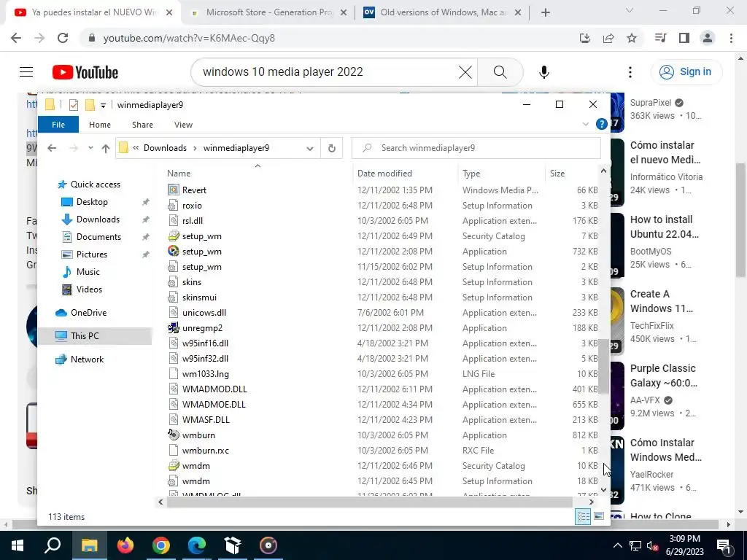Image resolution: width=747 pixels, height=560 pixels.
Task: Refresh the winmediaplayer9 folder
Action: pos(332,148)
